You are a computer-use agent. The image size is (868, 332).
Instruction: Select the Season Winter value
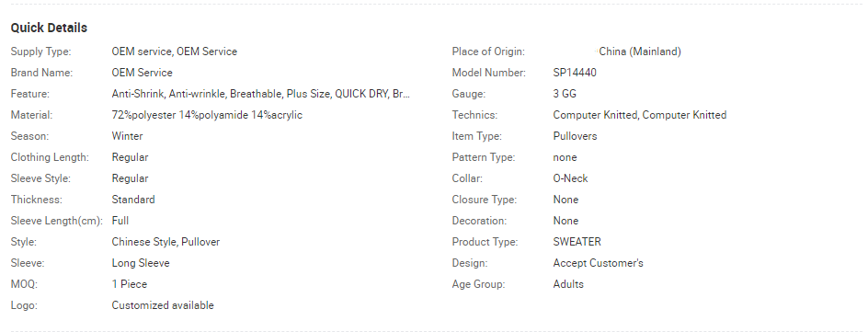coord(127,136)
